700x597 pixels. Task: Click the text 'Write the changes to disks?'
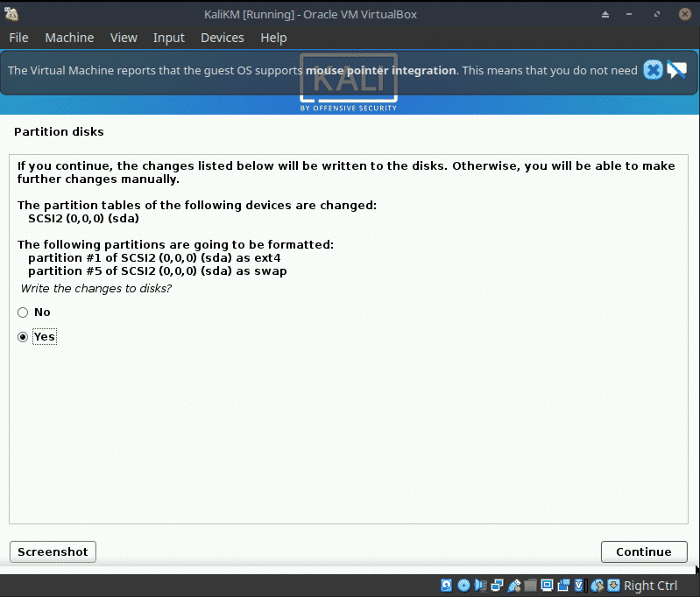tap(96, 288)
